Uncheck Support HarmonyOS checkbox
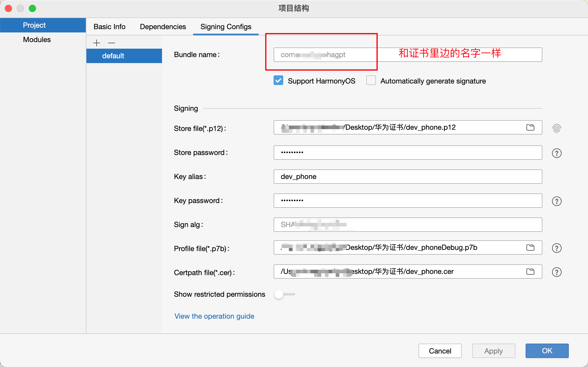The height and width of the screenshot is (367, 588). click(x=278, y=80)
